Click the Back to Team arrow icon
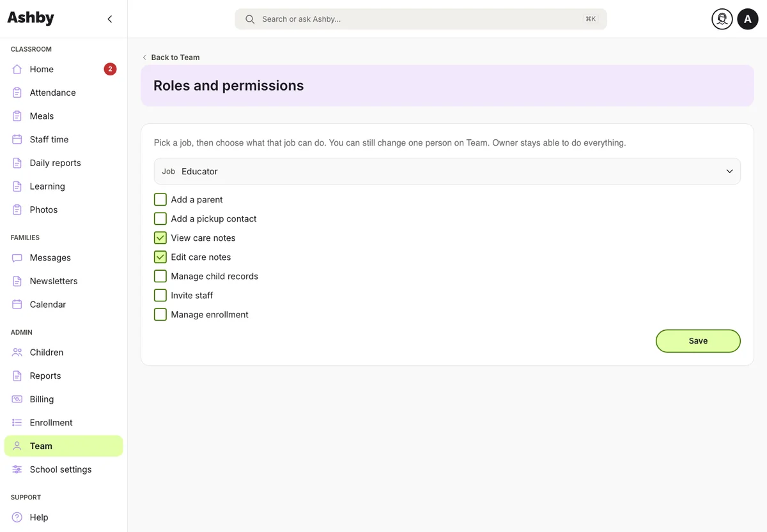Screen dimensions: 767x532 tap(144, 57)
